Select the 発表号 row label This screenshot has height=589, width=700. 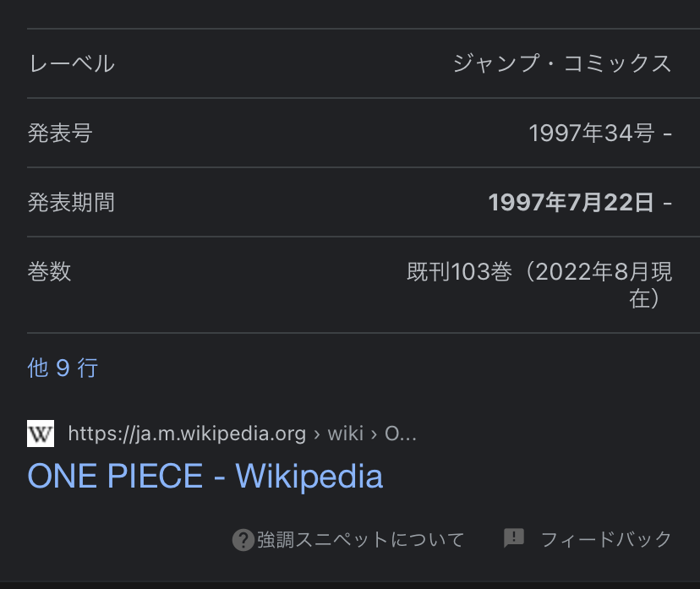(60, 133)
